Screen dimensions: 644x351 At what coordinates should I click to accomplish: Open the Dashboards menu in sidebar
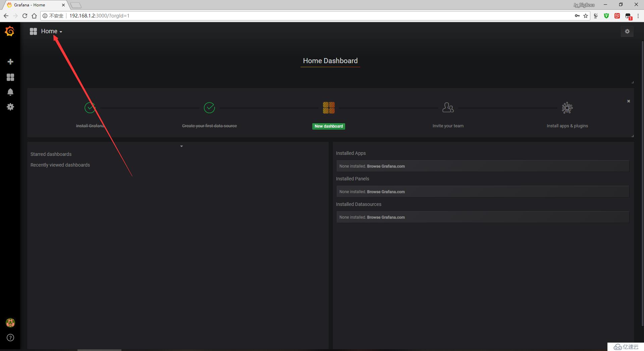pos(10,77)
